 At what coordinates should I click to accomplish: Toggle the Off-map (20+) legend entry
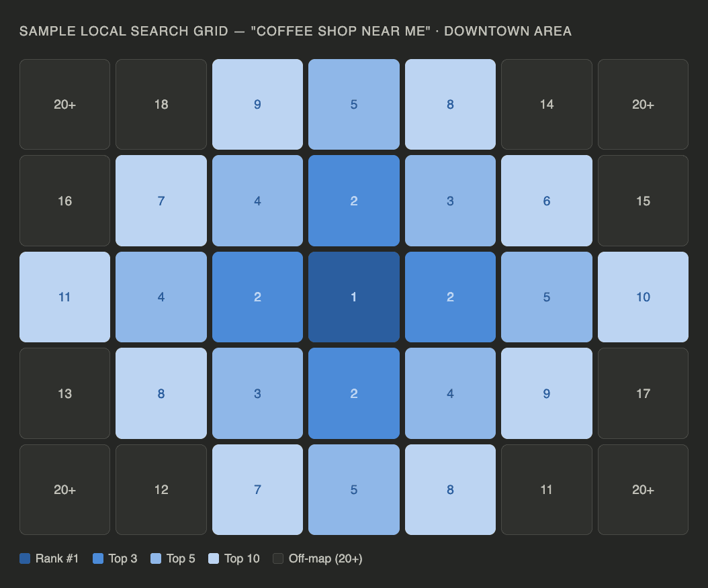(x=316, y=558)
